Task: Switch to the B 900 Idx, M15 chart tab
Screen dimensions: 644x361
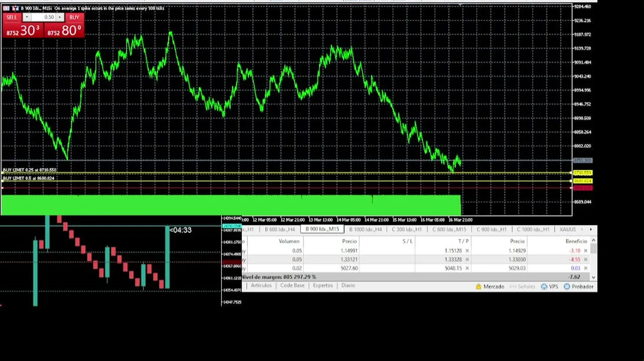Action: (322, 230)
